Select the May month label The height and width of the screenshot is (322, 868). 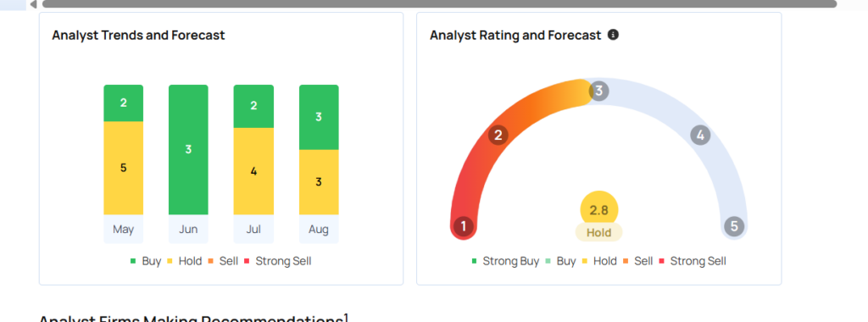(124, 229)
